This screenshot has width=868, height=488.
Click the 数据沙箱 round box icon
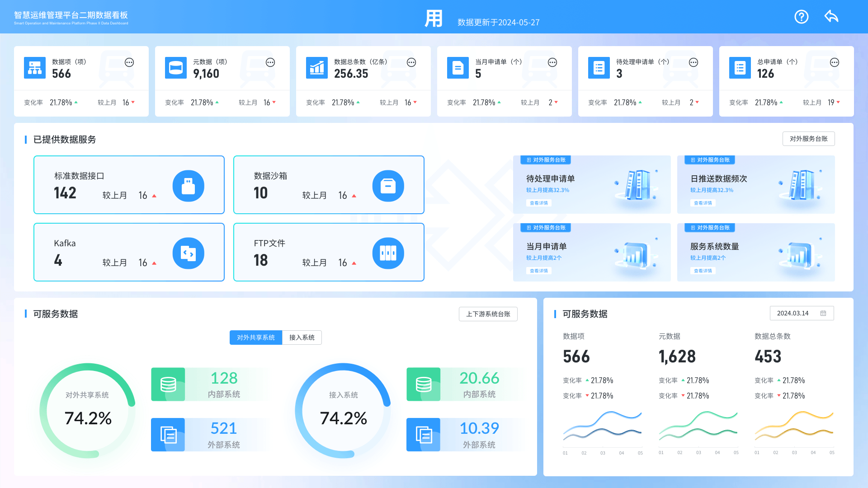[x=388, y=186]
